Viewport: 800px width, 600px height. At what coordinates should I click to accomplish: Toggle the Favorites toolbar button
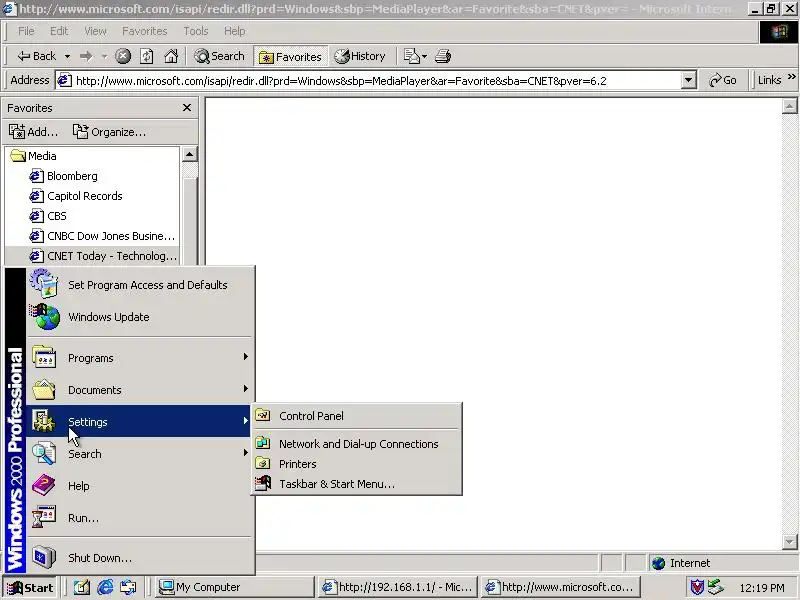(x=291, y=57)
